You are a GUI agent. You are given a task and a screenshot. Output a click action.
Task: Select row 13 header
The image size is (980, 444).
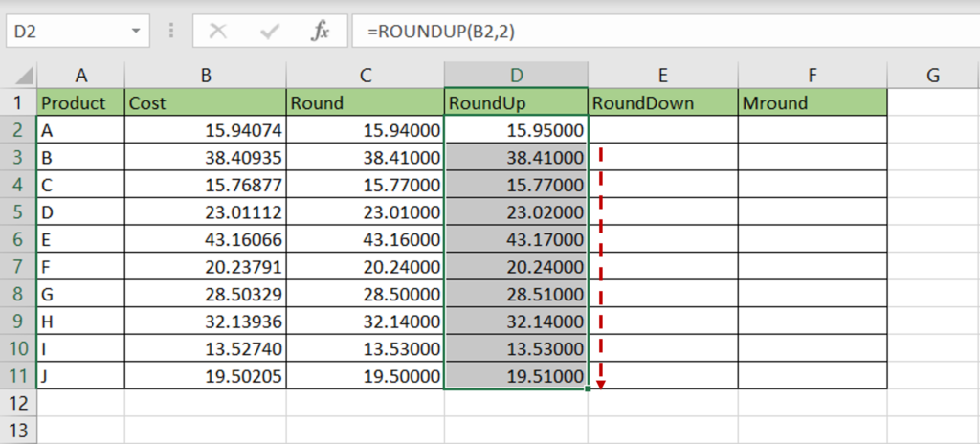pos(18,431)
